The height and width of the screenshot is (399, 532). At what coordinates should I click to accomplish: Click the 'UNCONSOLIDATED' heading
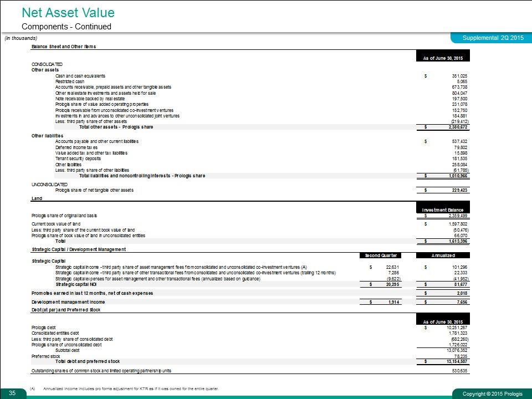point(49,185)
